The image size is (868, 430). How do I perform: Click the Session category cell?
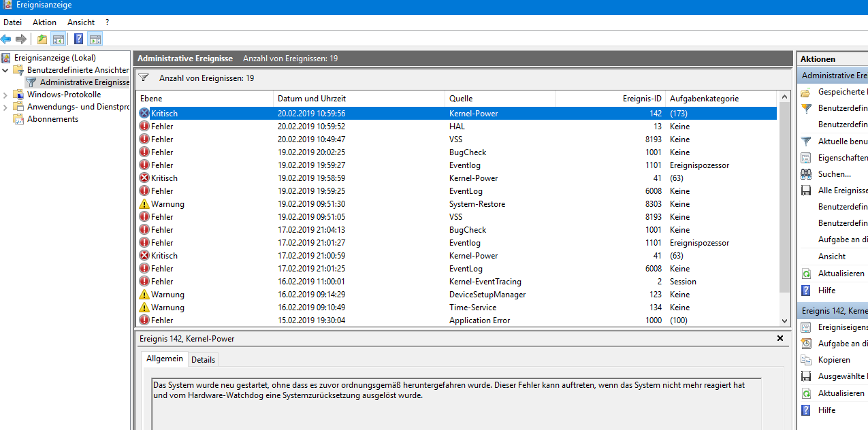coord(683,282)
